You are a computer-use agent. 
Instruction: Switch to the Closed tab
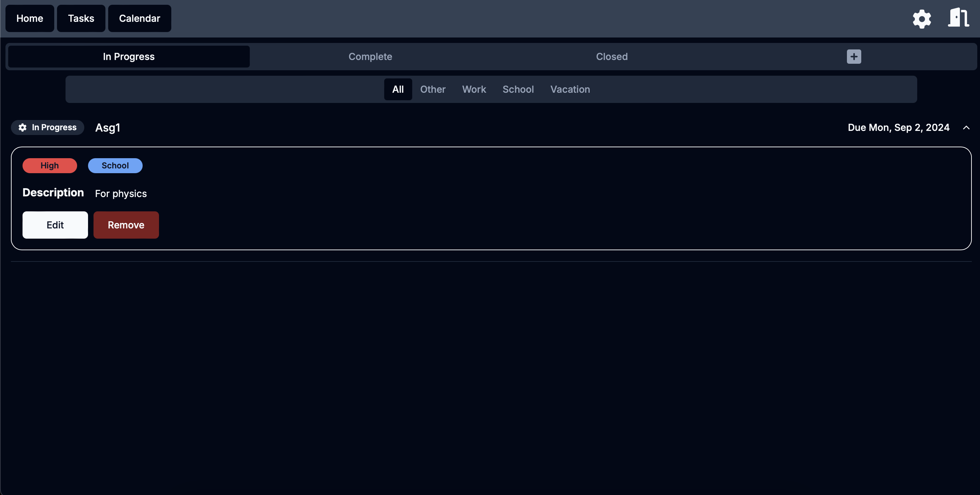pyautogui.click(x=611, y=57)
